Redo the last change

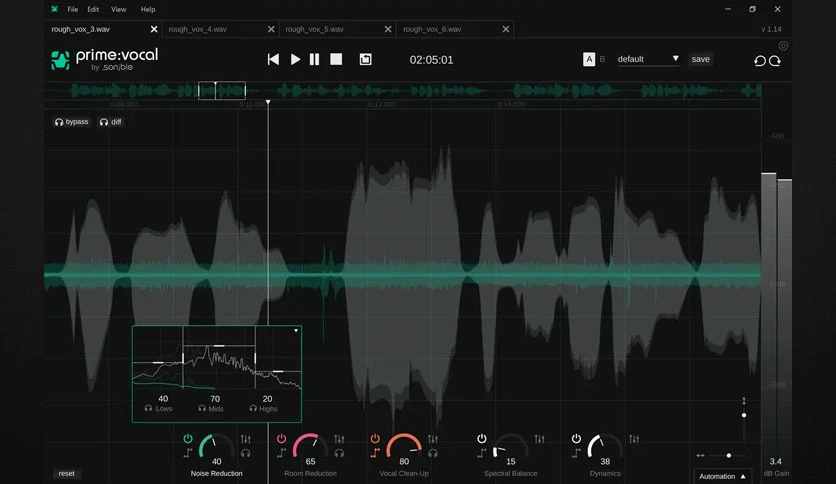(x=775, y=61)
